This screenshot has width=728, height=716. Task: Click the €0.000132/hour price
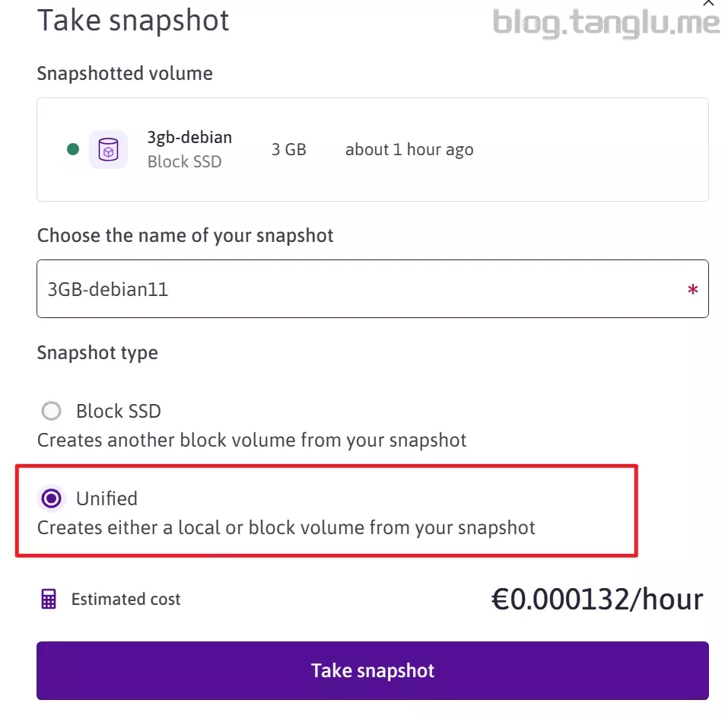596,600
